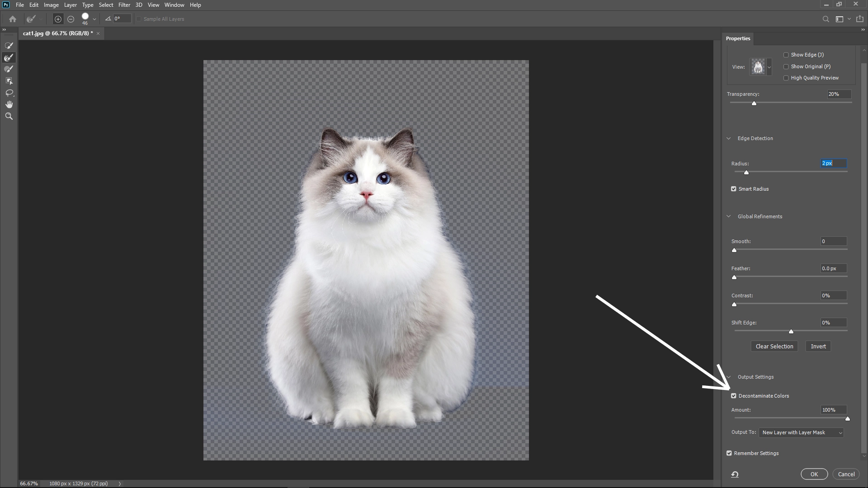Viewport: 868px width, 488px height.
Task: Click the Subtract from selection icon
Action: (x=71, y=19)
